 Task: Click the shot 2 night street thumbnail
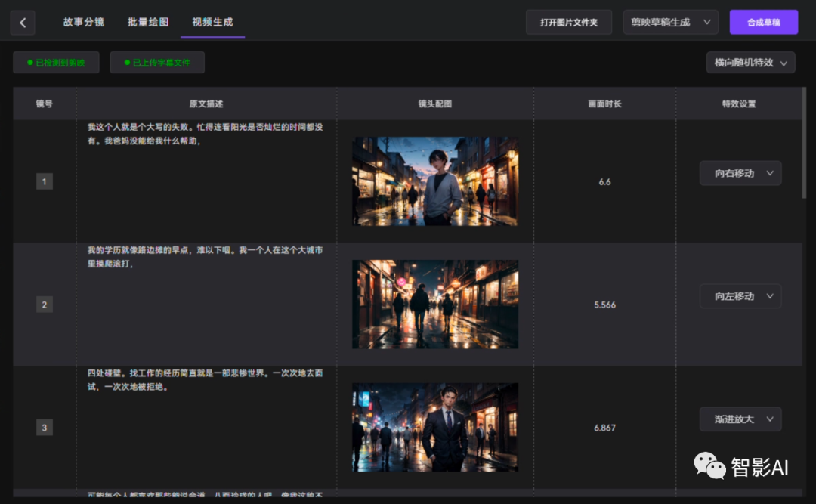coord(435,304)
